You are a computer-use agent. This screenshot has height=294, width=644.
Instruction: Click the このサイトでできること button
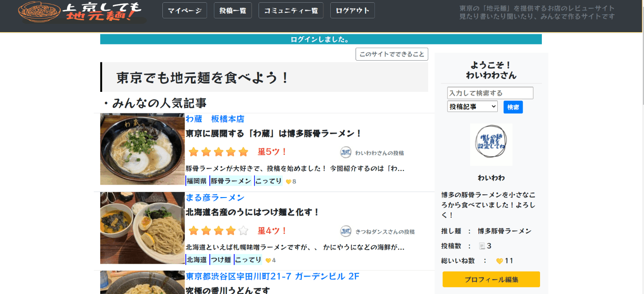[x=392, y=54]
